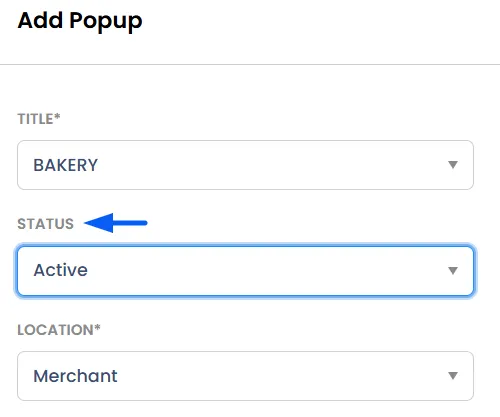Open the Title dropdown showing BAKERY
The width and height of the screenshot is (500, 417).
tap(245, 165)
